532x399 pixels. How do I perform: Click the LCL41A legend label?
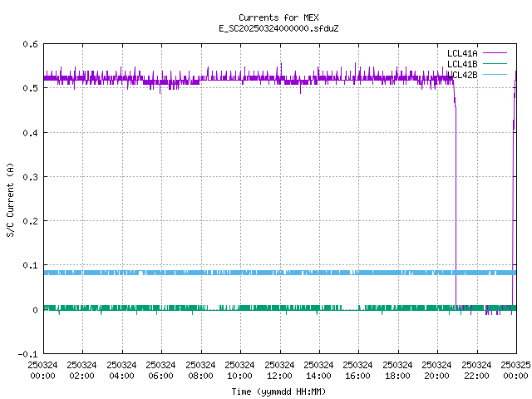click(x=462, y=53)
